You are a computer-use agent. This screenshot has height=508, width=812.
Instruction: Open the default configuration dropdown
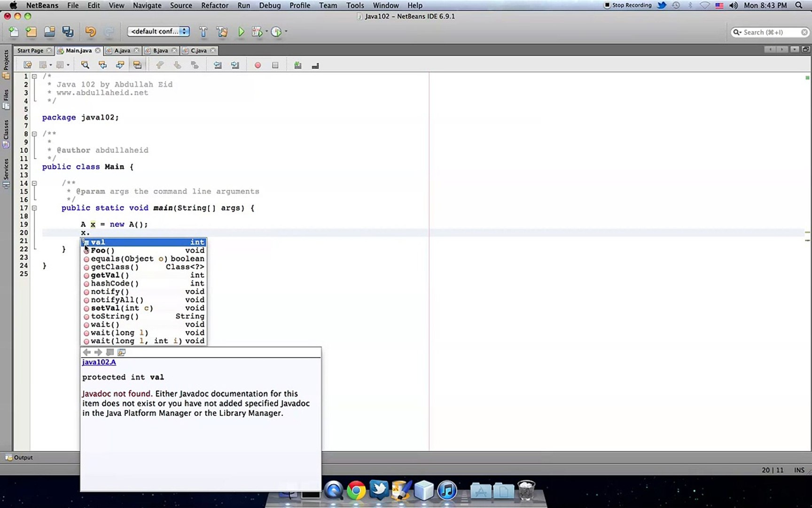tap(158, 32)
